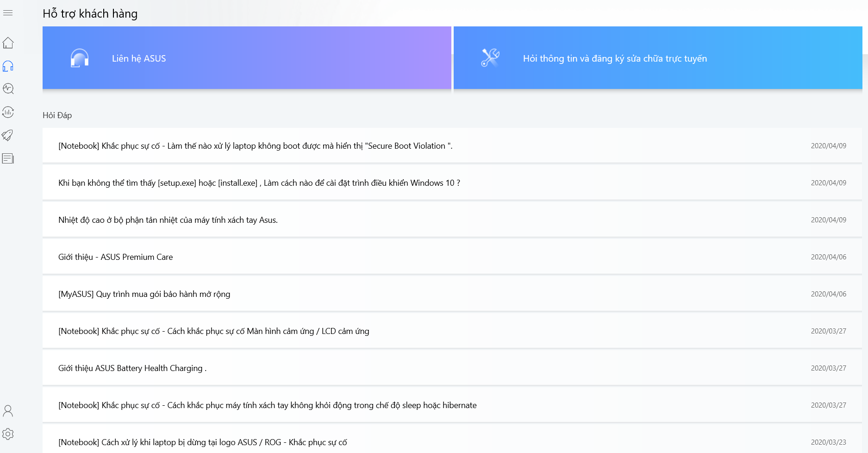The height and width of the screenshot is (453, 868).
Task: Open the hardware settings gauge sidebar icon
Action: point(8,112)
